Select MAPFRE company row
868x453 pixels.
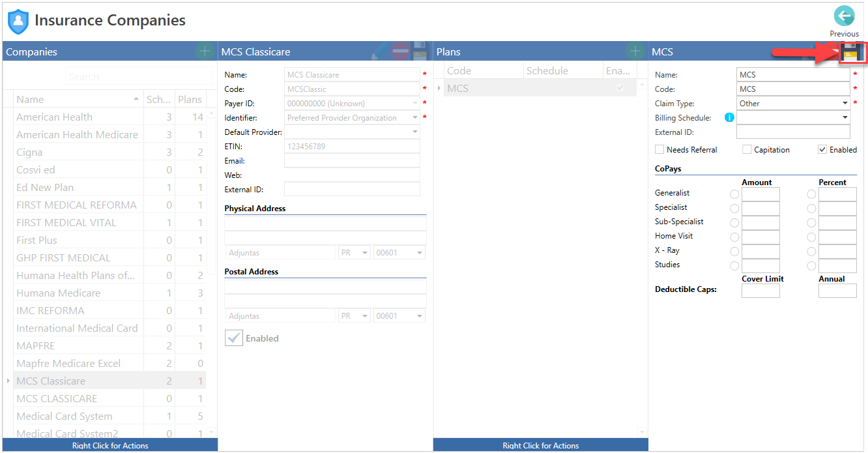point(109,345)
